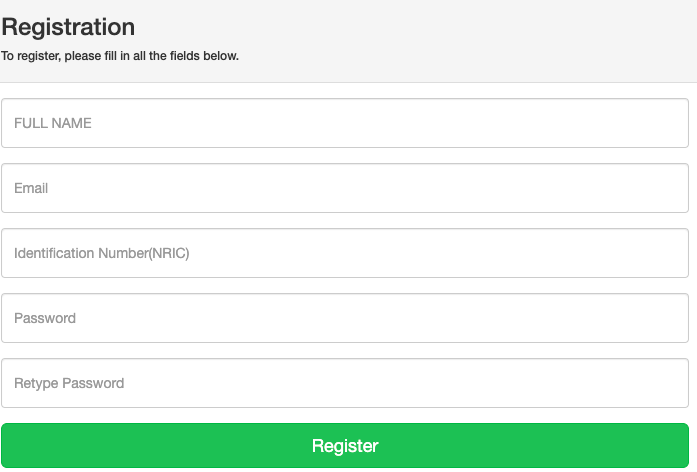Click the gray Registration header banner
This screenshot has height=472, width=697.
[450, 40]
